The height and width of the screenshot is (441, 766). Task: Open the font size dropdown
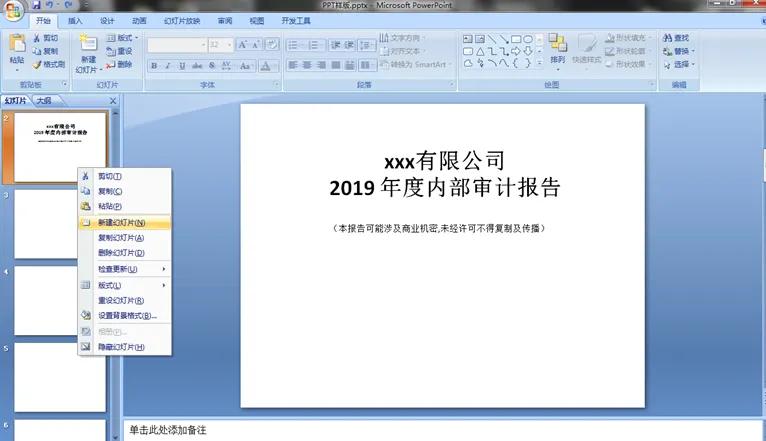(x=229, y=45)
